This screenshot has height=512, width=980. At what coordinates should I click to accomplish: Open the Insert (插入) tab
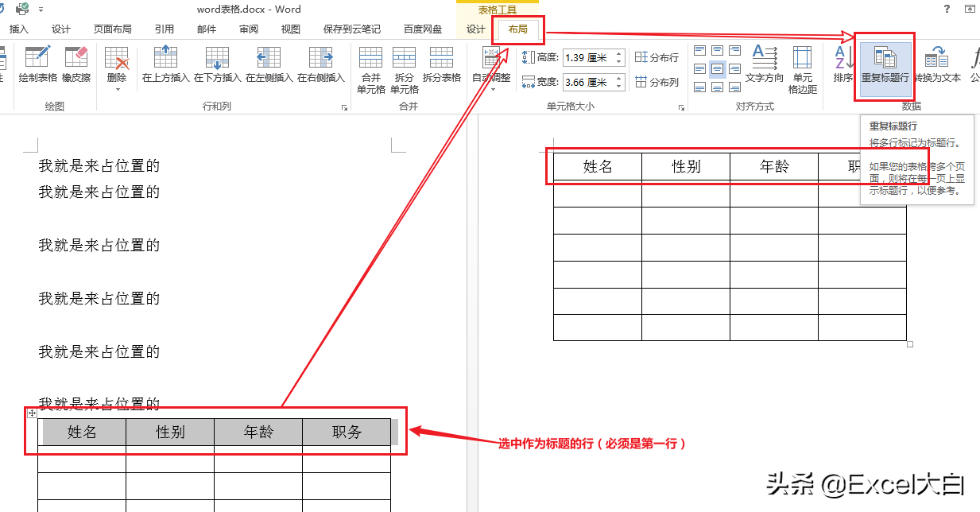[18, 29]
